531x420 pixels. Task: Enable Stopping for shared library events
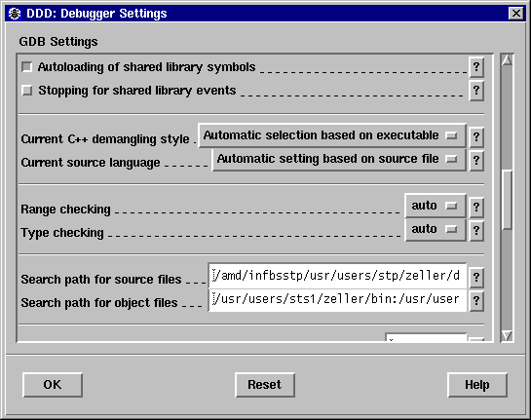click(x=26, y=91)
